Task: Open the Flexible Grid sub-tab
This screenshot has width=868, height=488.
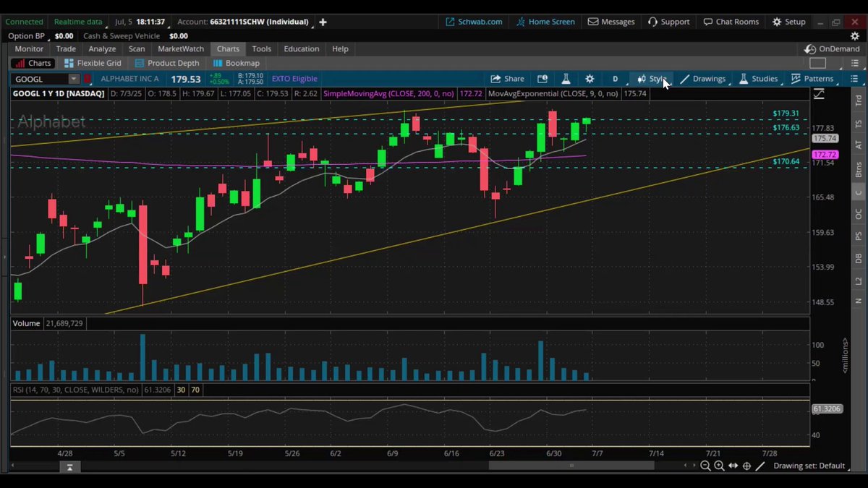Action: [93, 64]
